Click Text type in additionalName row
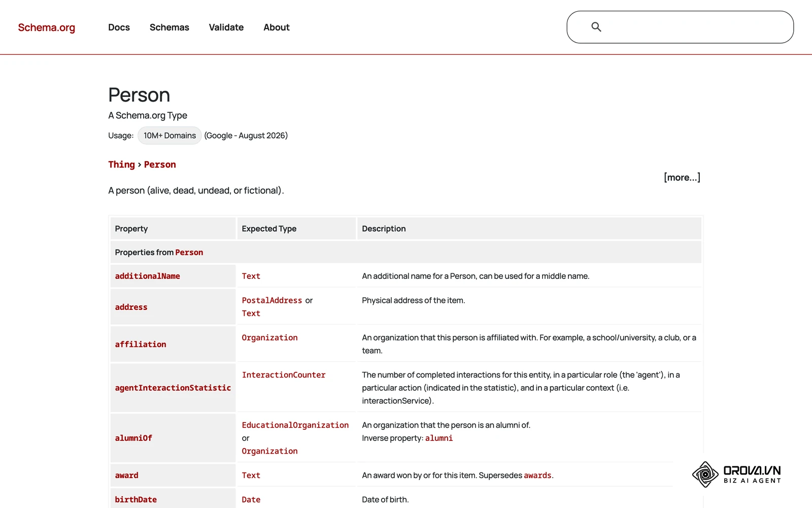Image resolution: width=812 pixels, height=508 pixels. [x=251, y=276]
